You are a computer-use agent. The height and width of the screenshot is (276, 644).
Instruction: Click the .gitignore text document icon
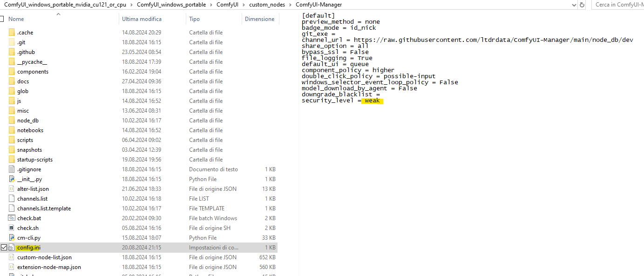pos(12,169)
